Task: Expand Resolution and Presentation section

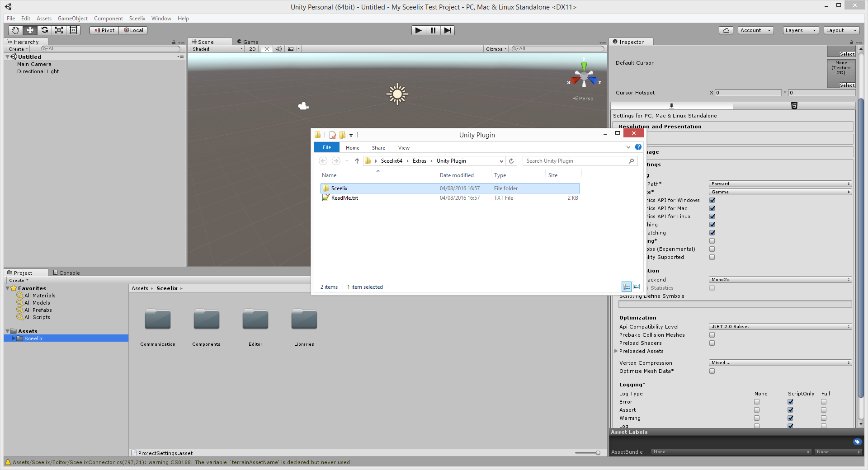Action: coord(733,127)
